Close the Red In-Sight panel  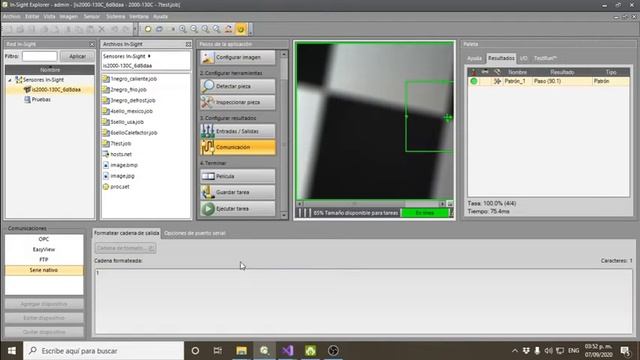click(91, 44)
